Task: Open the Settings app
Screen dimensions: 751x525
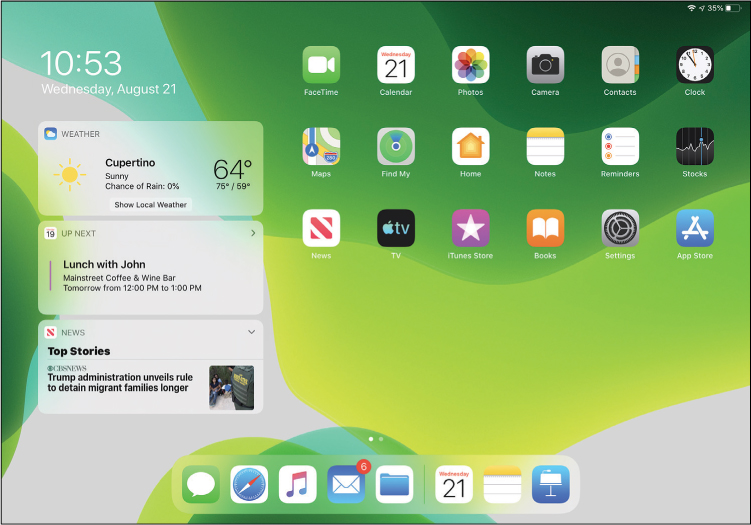Action: (x=620, y=228)
